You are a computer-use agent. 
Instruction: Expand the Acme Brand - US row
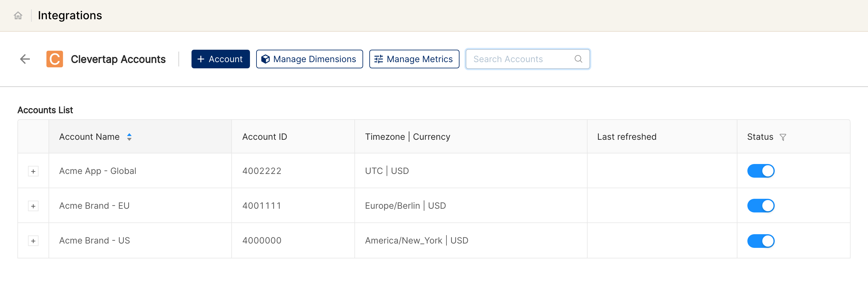click(x=33, y=241)
